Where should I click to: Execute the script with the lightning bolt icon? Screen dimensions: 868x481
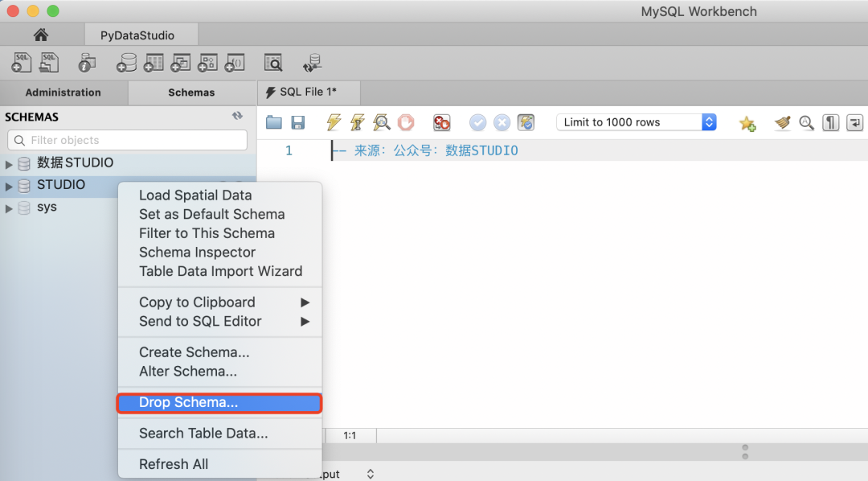click(x=332, y=122)
